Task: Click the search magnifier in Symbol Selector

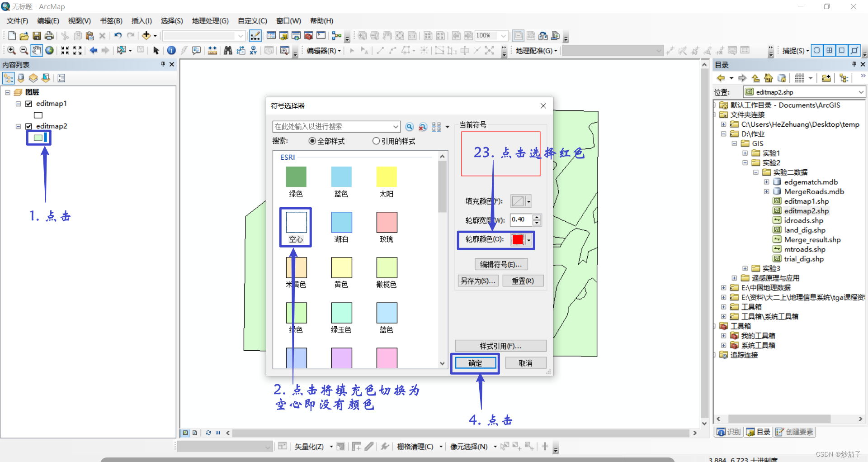Action: (410, 127)
